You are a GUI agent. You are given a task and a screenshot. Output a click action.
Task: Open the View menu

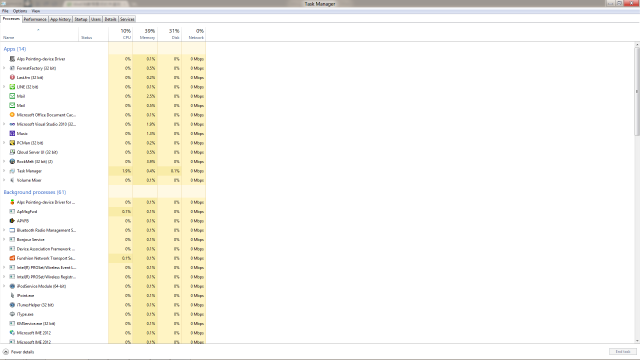36,11
